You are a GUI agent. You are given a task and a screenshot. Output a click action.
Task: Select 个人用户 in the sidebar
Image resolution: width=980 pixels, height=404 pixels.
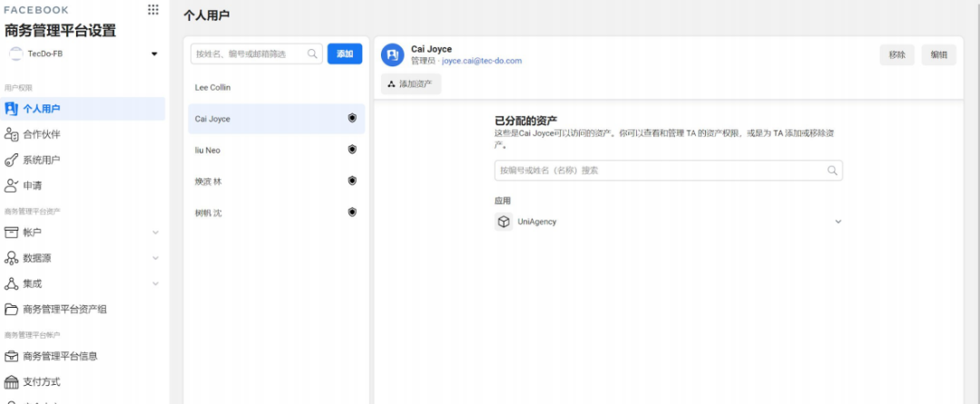83,109
